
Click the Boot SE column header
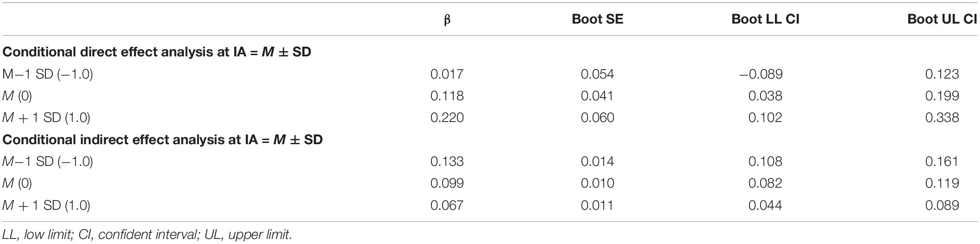pyautogui.click(x=597, y=19)
